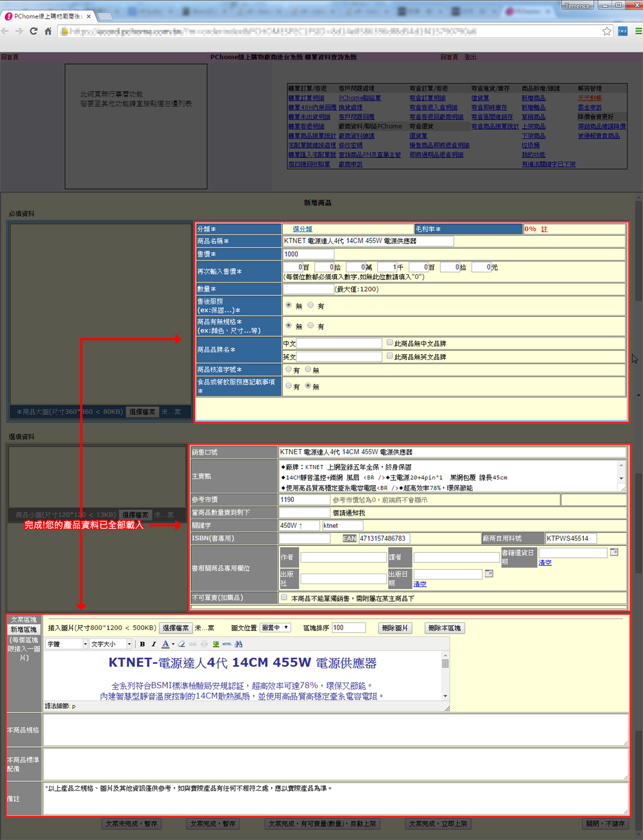Open the 字體 font family dropdown

(x=66, y=644)
